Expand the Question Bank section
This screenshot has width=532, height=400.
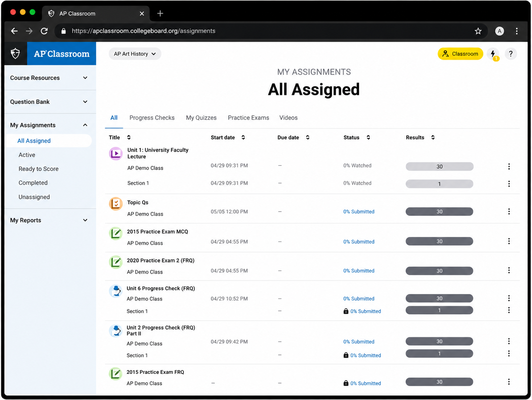50,102
